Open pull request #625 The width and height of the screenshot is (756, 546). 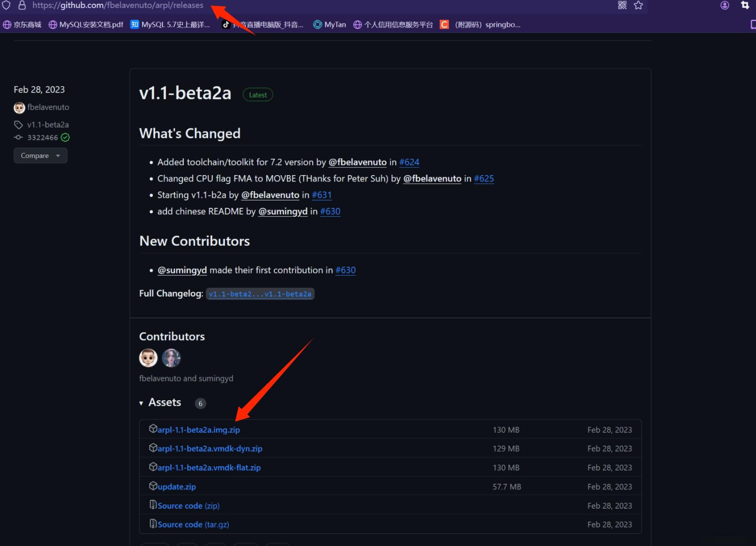(484, 179)
